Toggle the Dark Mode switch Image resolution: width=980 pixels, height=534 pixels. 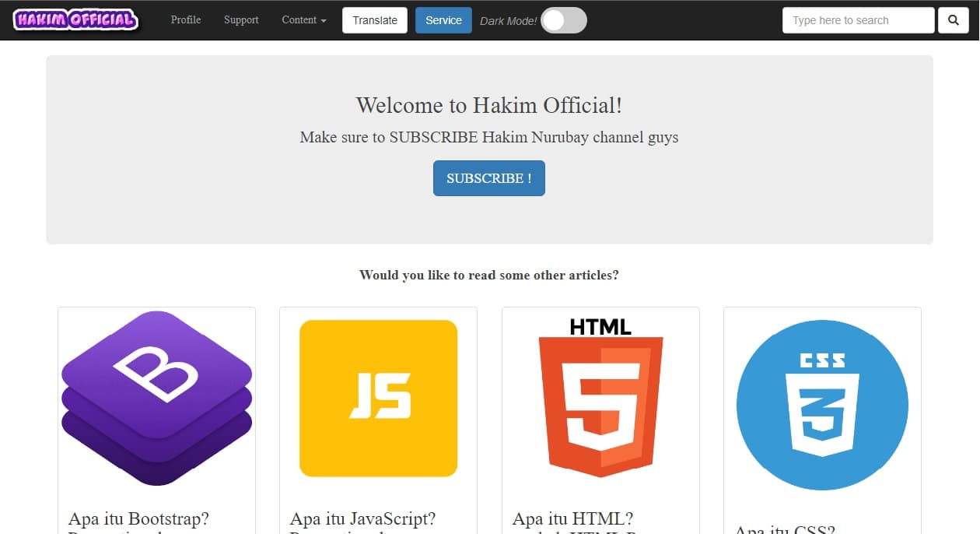click(564, 20)
